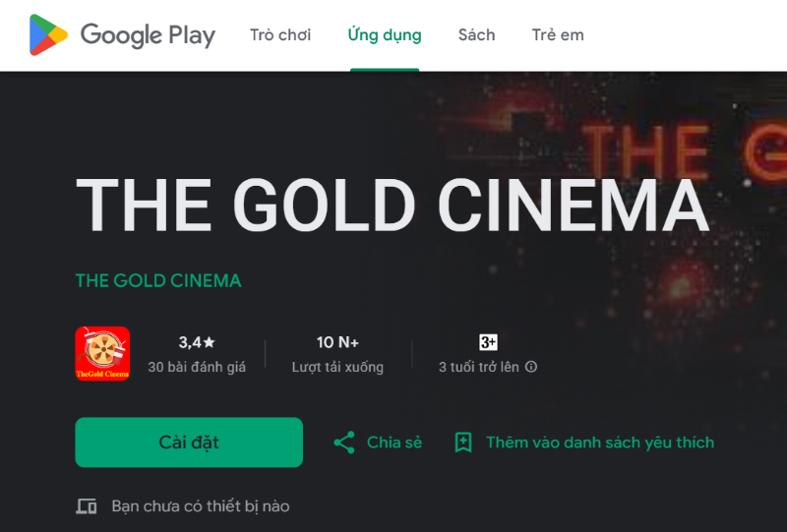Click the Google Play triangle logo
This screenshot has height=532, width=787.
[x=48, y=35]
